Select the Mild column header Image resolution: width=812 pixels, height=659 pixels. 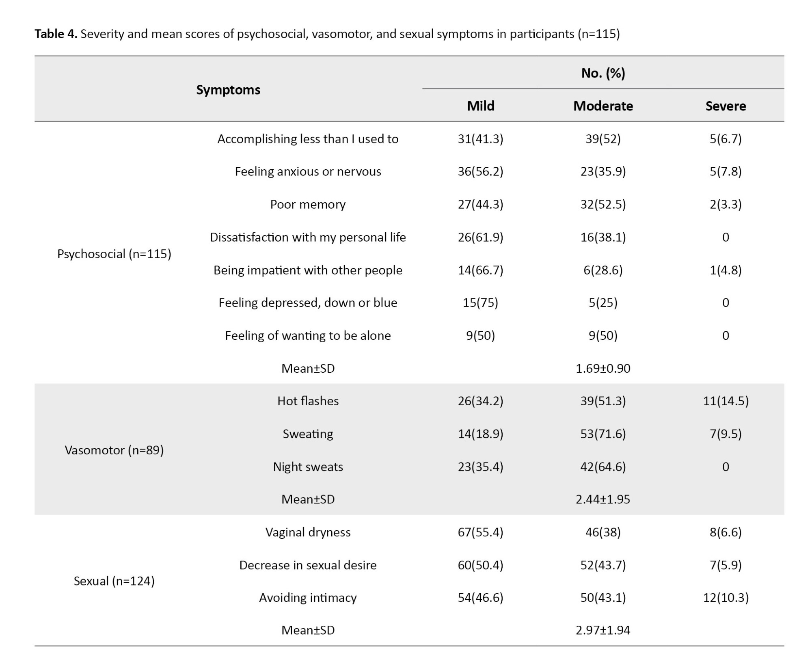point(480,106)
